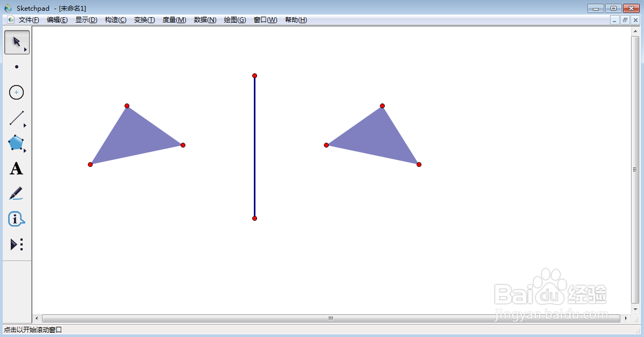Open the 绘图(G) menu

pyautogui.click(x=235, y=20)
